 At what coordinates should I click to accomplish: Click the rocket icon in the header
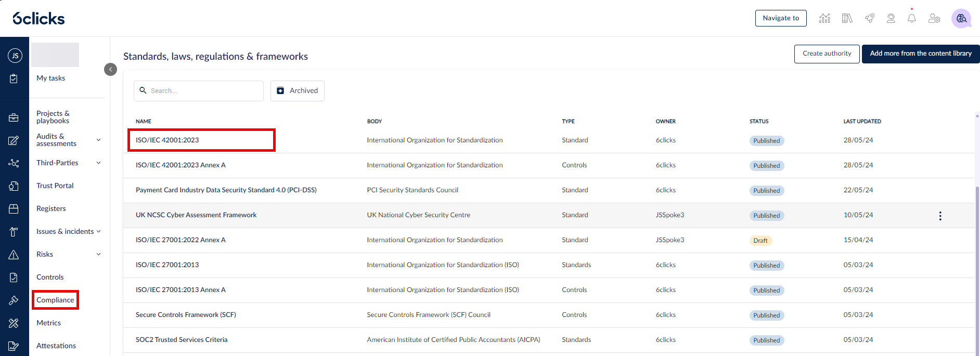point(870,18)
